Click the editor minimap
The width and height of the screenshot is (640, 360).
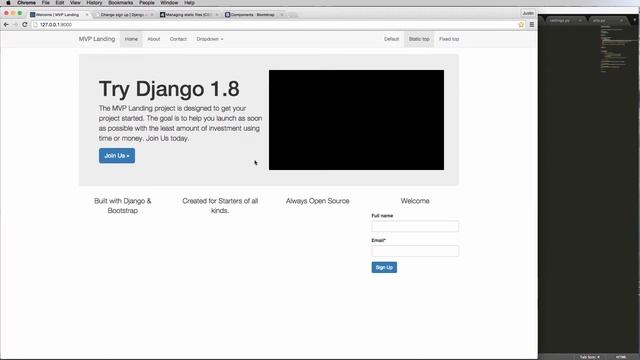[x=618, y=49]
